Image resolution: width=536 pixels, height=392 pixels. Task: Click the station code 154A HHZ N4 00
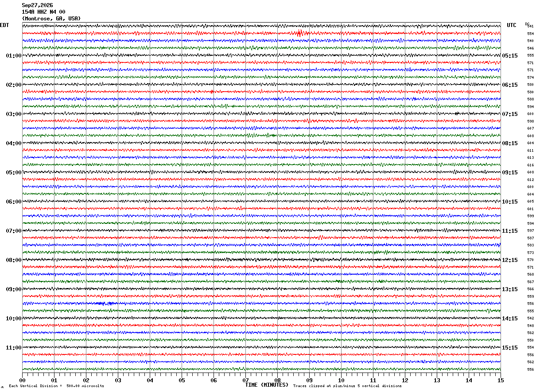click(x=43, y=12)
